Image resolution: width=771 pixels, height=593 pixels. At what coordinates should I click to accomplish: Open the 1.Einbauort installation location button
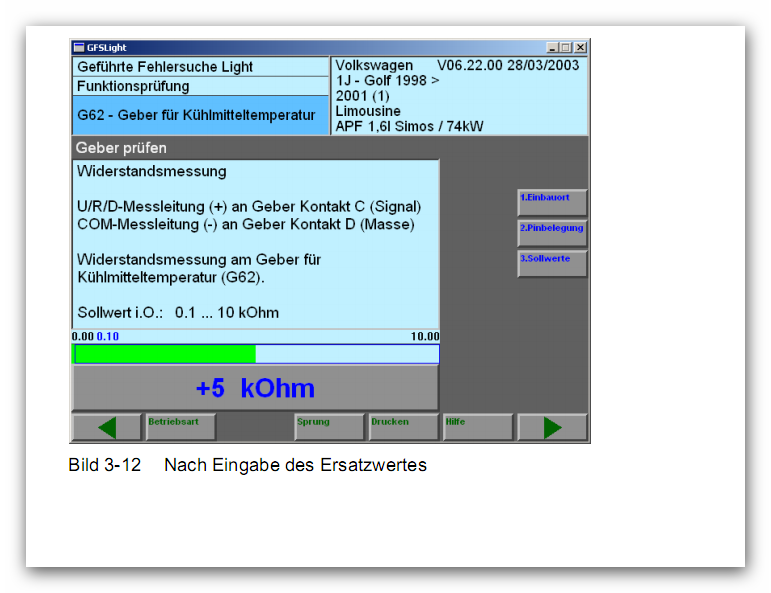(552, 202)
